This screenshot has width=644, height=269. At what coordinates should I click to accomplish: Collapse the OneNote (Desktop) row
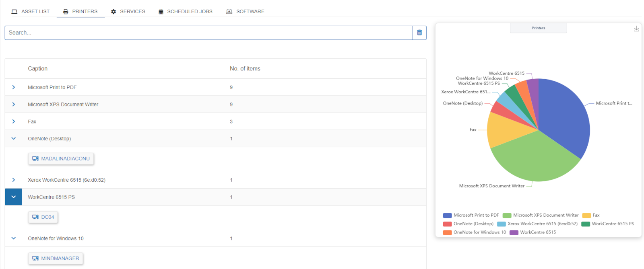(x=14, y=139)
